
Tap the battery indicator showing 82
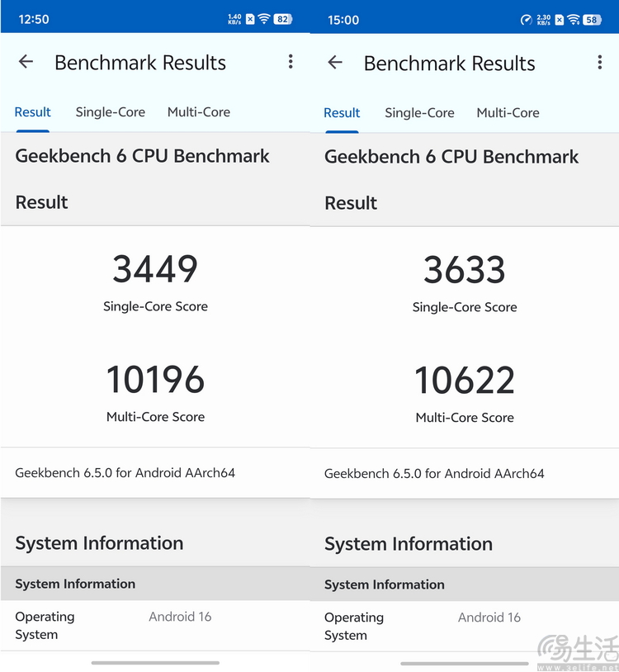point(283,19)
